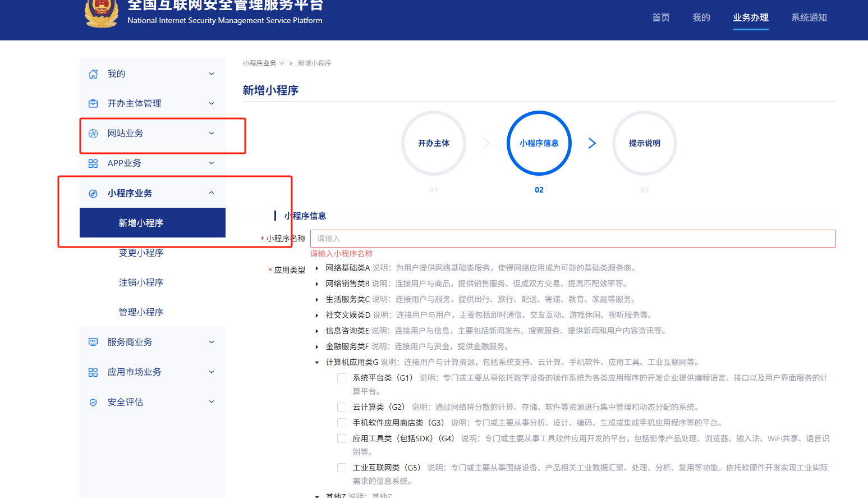Check 工业互联网类 (G5) checkbox
Image resolution: width=868 pixels, height=498 pixels.
coord(342,468)
